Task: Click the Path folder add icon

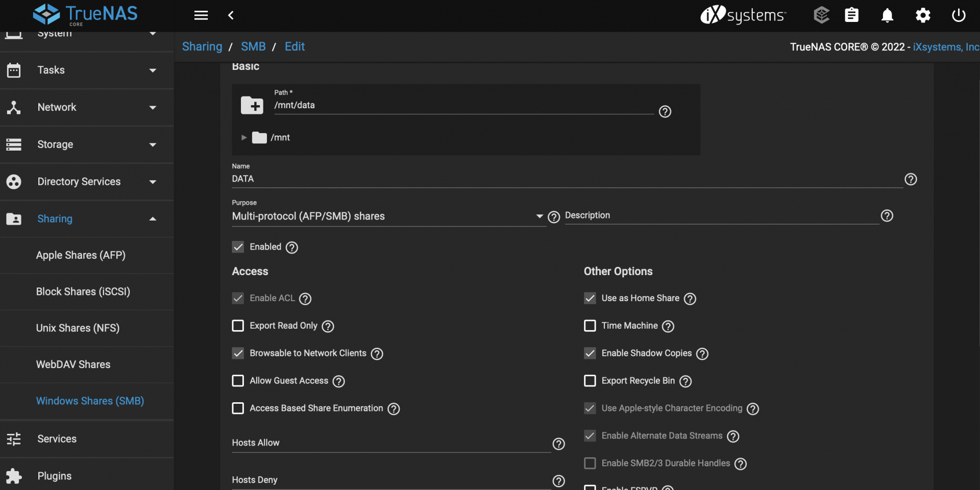Action: click(x=252, y=105)
